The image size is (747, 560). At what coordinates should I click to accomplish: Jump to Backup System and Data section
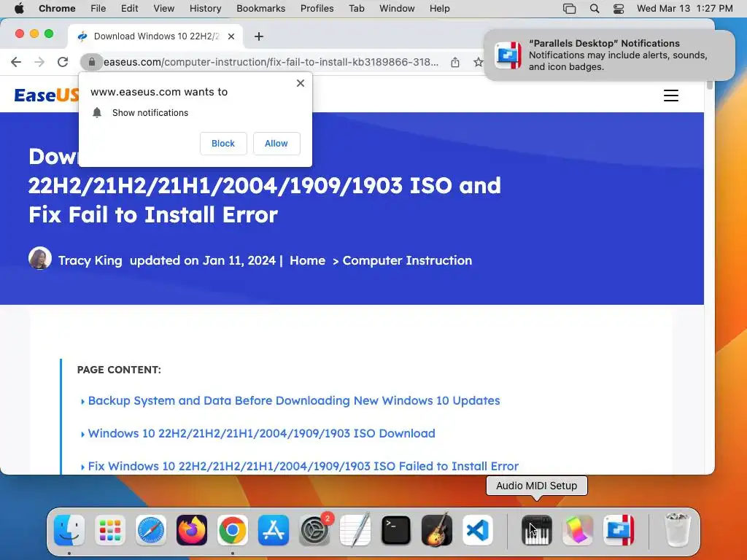click(x=294, y=400)
